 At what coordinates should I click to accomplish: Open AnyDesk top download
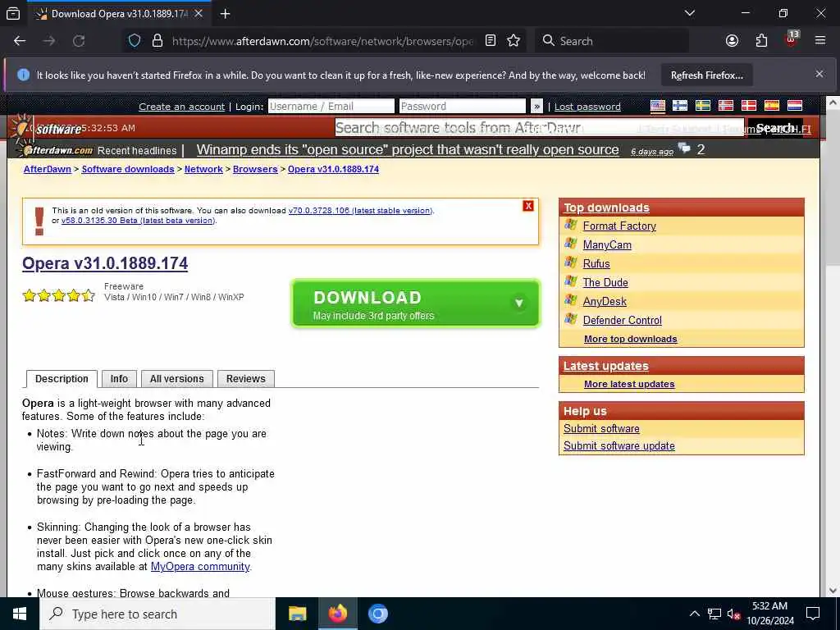coord(605,301)
